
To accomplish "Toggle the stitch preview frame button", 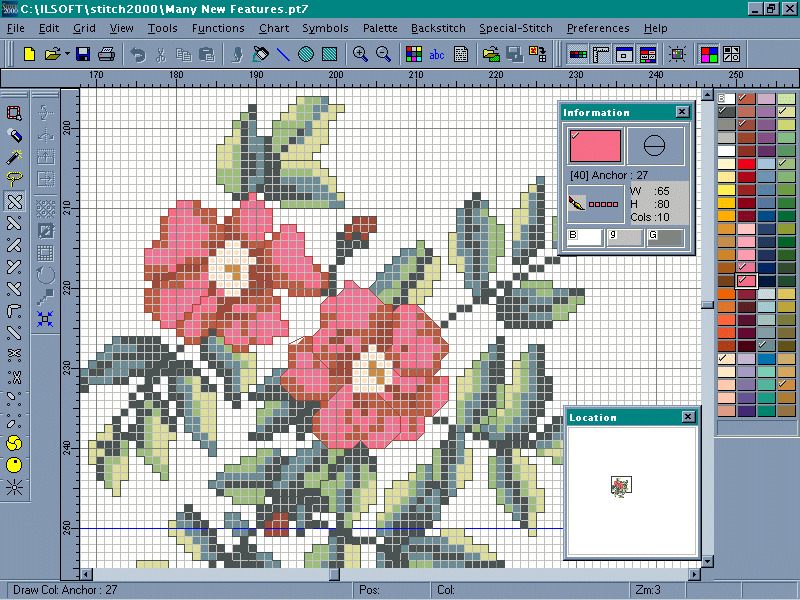I will coord(678,54).
